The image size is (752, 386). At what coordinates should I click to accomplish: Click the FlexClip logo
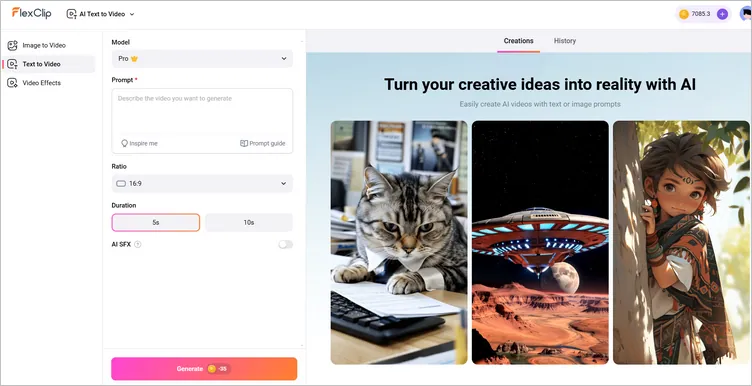pyautogui.click(x=31, y=13)
